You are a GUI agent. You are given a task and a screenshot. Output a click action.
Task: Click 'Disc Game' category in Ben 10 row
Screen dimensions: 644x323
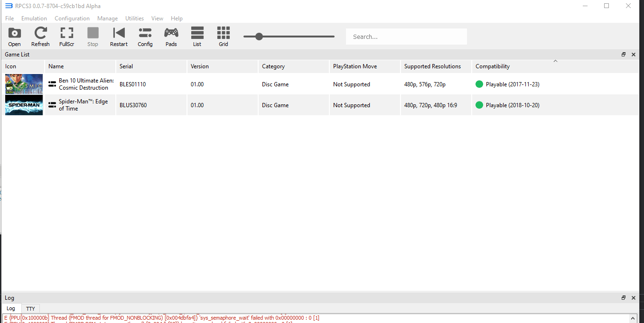point(275,84)
